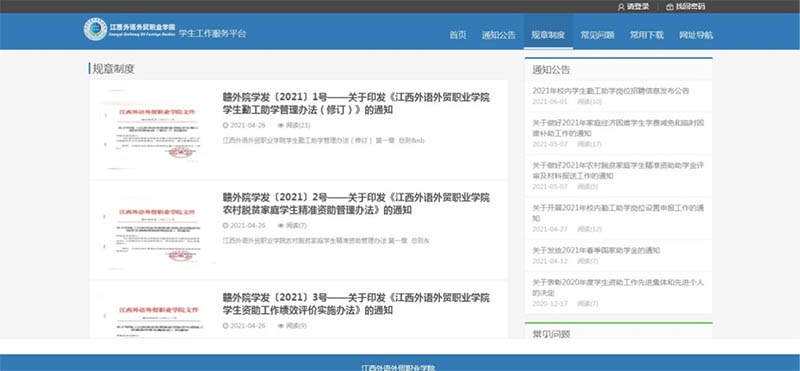Open the first article document thumbnail
Viewport: 800px width, 371px height.
[153, 130]
